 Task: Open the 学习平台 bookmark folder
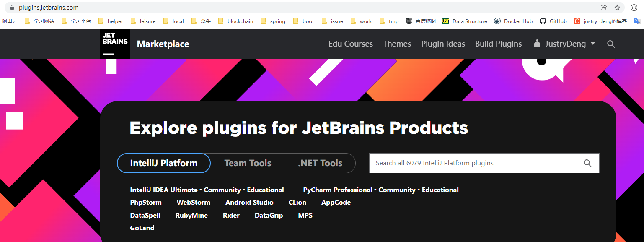click(76, 21)
